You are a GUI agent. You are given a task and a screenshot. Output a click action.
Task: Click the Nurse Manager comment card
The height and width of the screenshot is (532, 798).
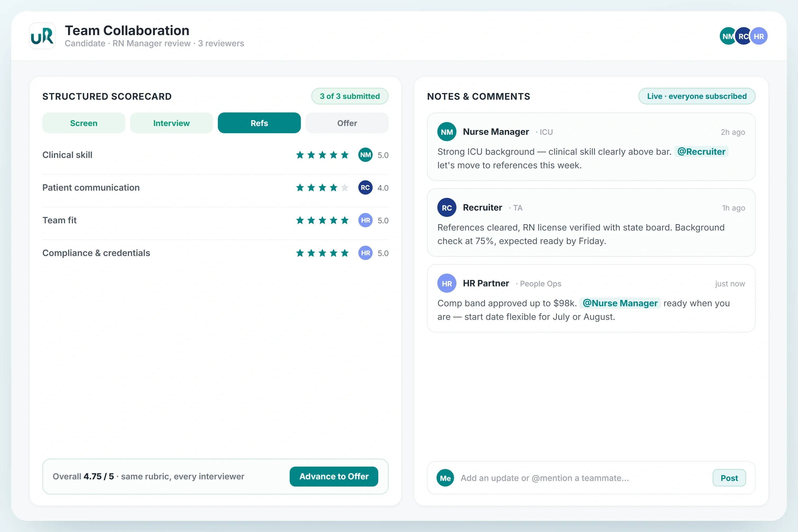click(591, 146)
